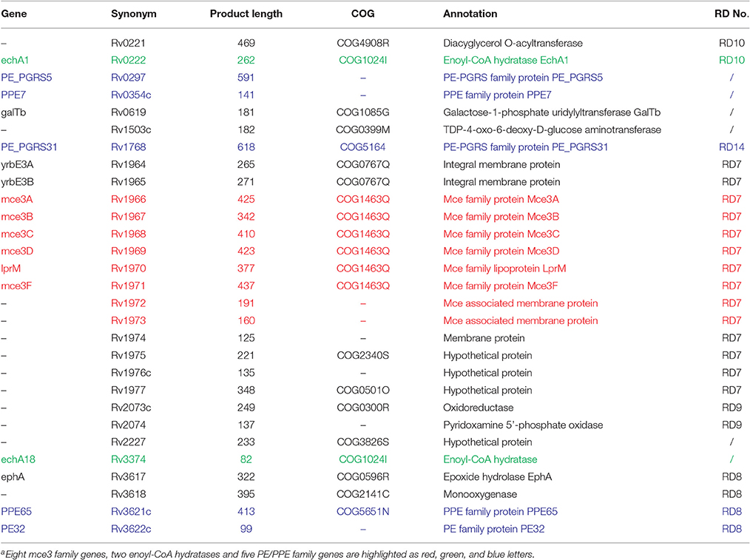This screenshot has height=560, width=750.
Task: Click the Monooxygenase annotation
Action: (480, 494)
